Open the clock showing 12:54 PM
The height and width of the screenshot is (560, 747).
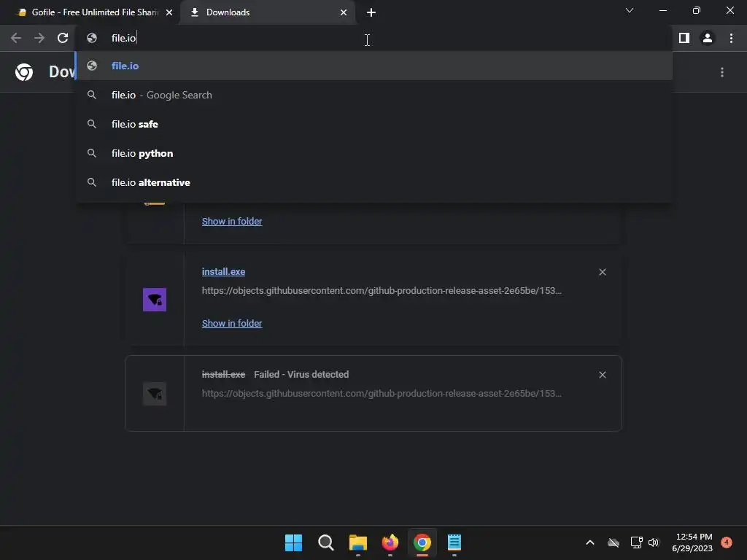tap(692, 542)
